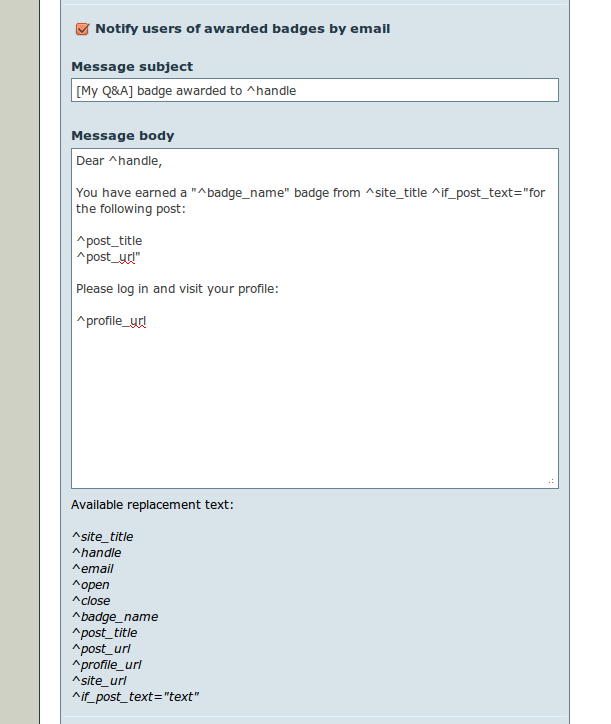Toggle the notify users by email checkbox
Screen dimensions: 611x724
coord(83,29)
